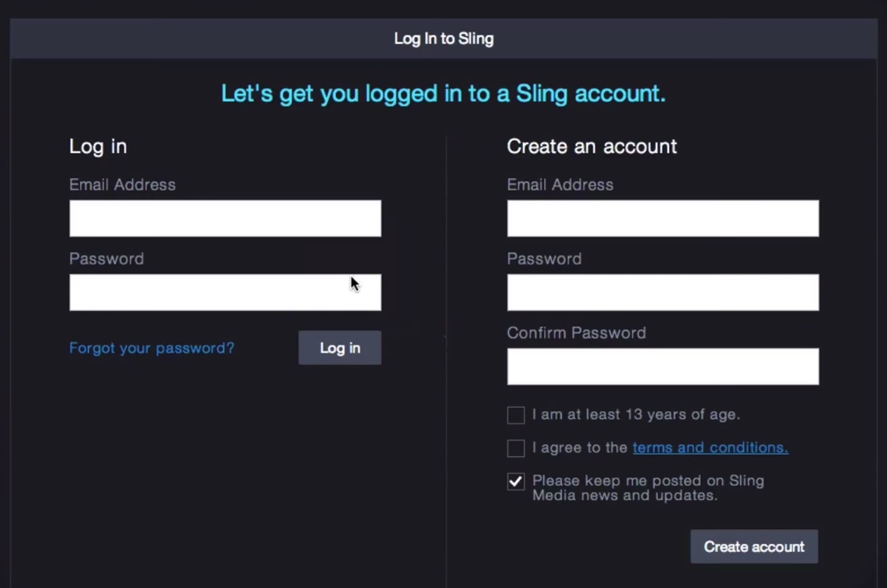This screenshot has width=887, height=588.
Task: Open the "Forgot your password?" link
Action: coord(151,347)
